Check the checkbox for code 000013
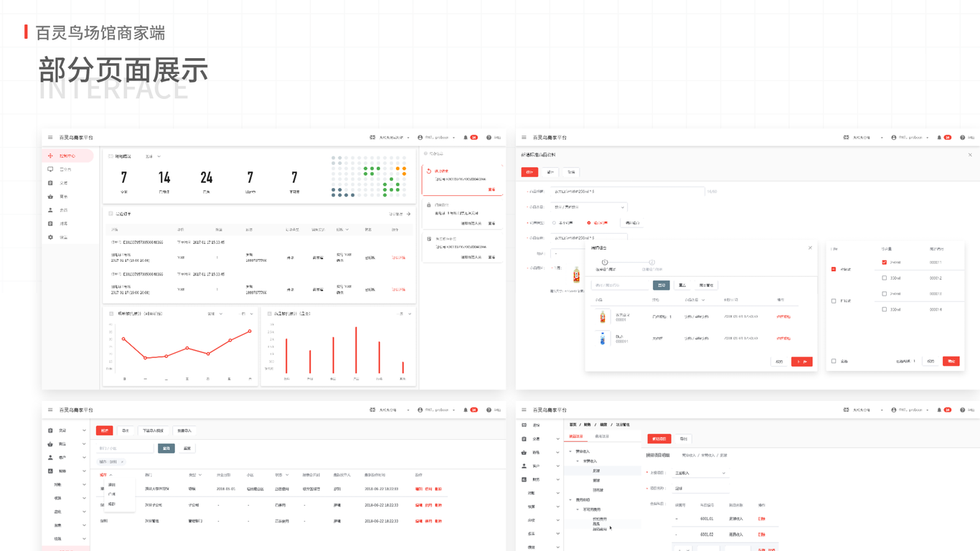This screenshot has width=980, height=551. pyautogui.click(x=885, y=293)
